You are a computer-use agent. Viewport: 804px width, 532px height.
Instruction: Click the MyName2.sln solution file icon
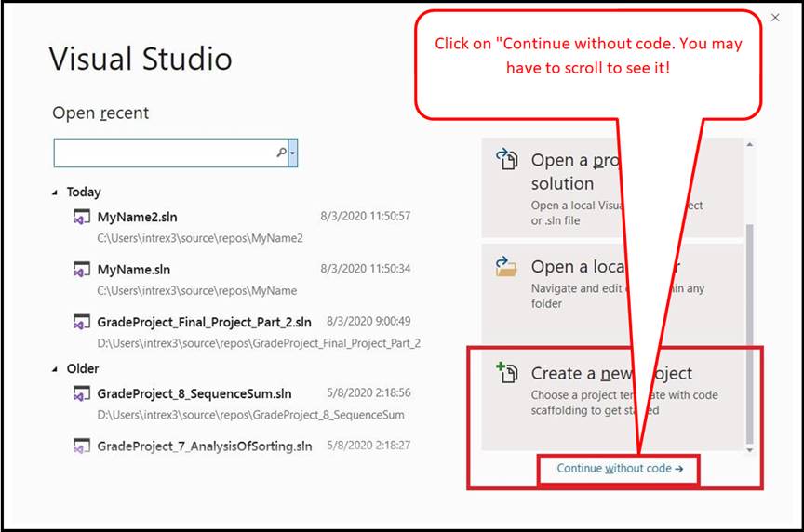(x=82, y=218)
